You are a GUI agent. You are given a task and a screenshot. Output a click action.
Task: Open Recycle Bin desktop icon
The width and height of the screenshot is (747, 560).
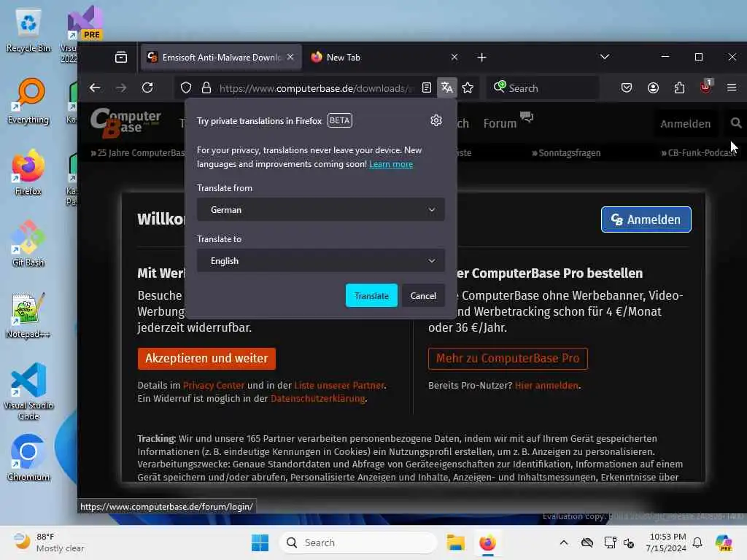click(28, 30)
